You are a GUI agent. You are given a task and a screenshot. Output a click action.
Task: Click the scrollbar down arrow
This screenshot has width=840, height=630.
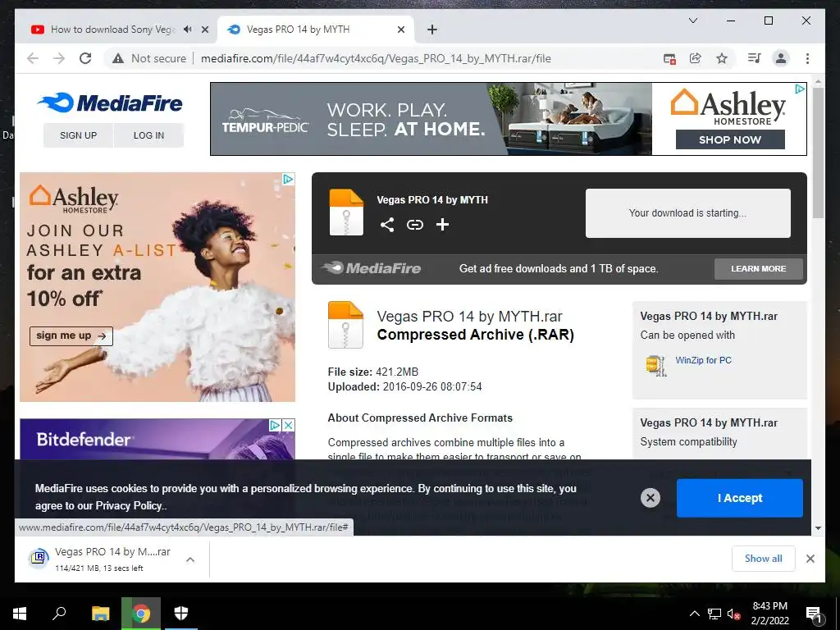tap(818, 527)
